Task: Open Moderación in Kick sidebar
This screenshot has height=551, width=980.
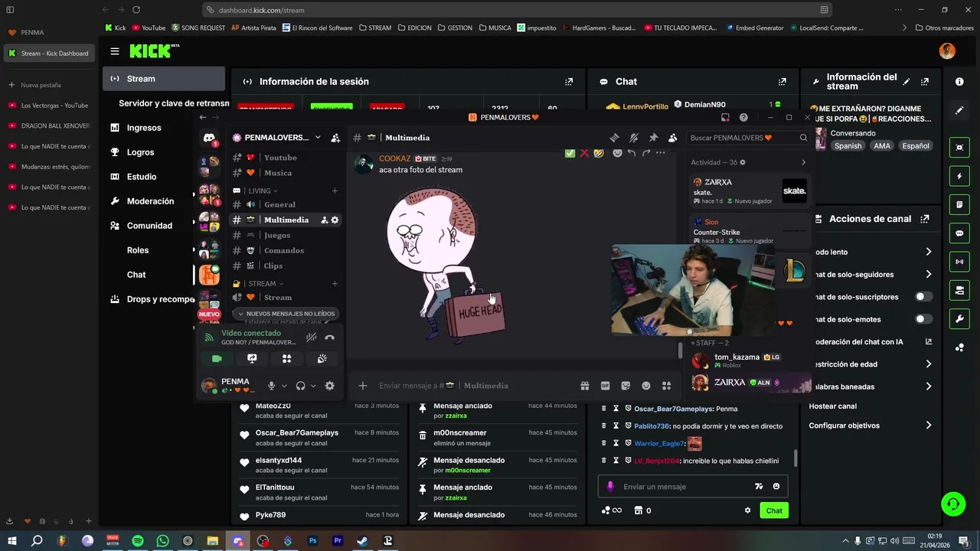Action: pos(150,201)
